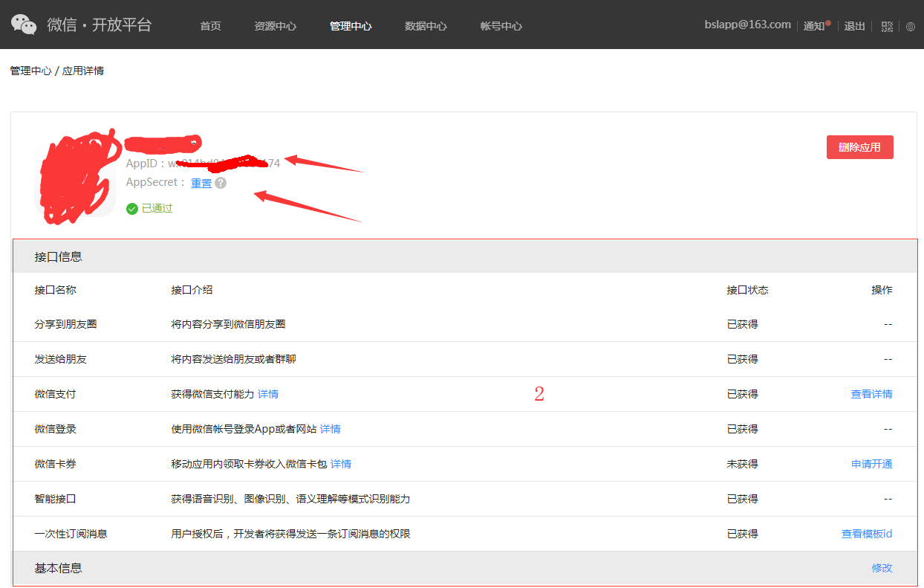The width and height of the screenshot is (924, 588).
Task: Click 退出 to log out
Action: click(855, 26)
